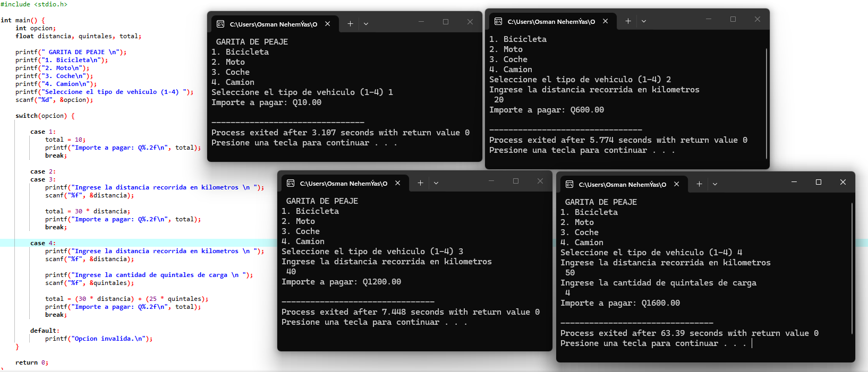Expand profile dropdown in Q600.00 terminal window
The image size is (868, 372).
point(644,21)
